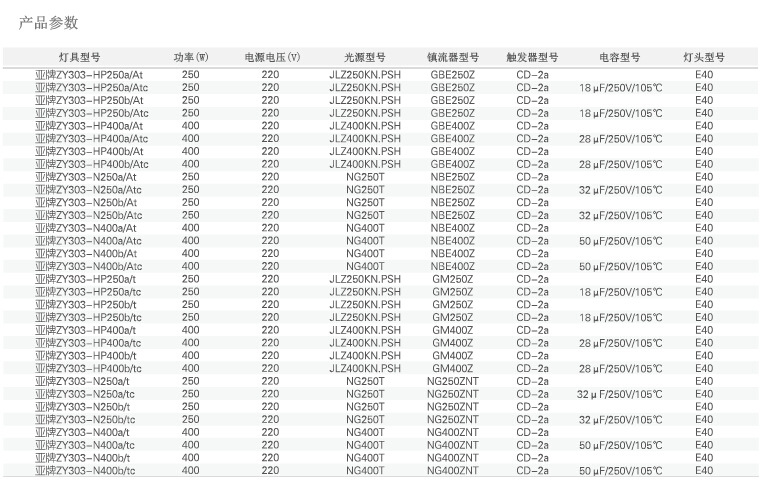
Task: Select model 亚牌ZY303-HP250a/tc
Action: (x=88, y=292)
